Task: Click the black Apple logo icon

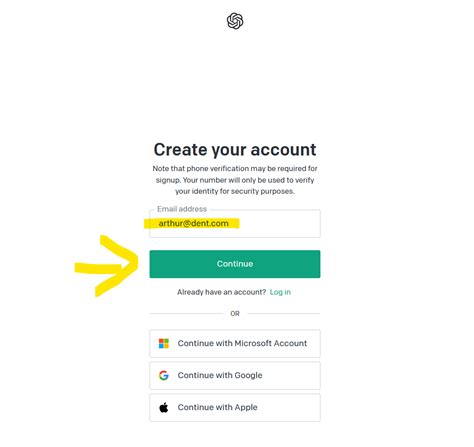Action: pos(164,407)
